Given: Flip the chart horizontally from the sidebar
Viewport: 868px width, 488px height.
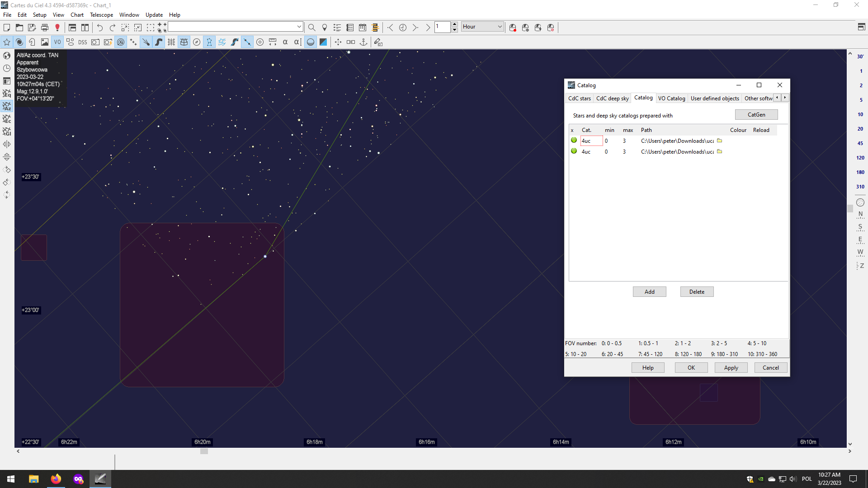Looking at the screenshot, I should [7, 144].
